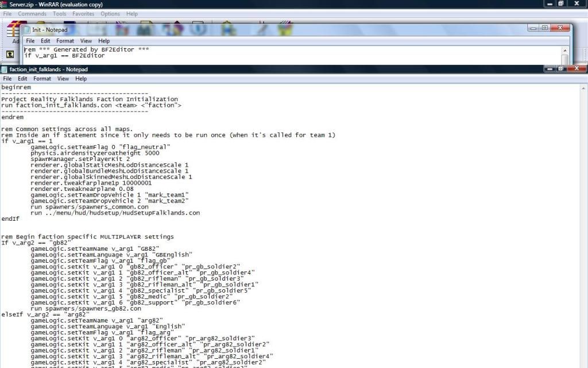Minimize the Init Notepad window
Viewport: 588px width, 368px height.
click(533, 28)
